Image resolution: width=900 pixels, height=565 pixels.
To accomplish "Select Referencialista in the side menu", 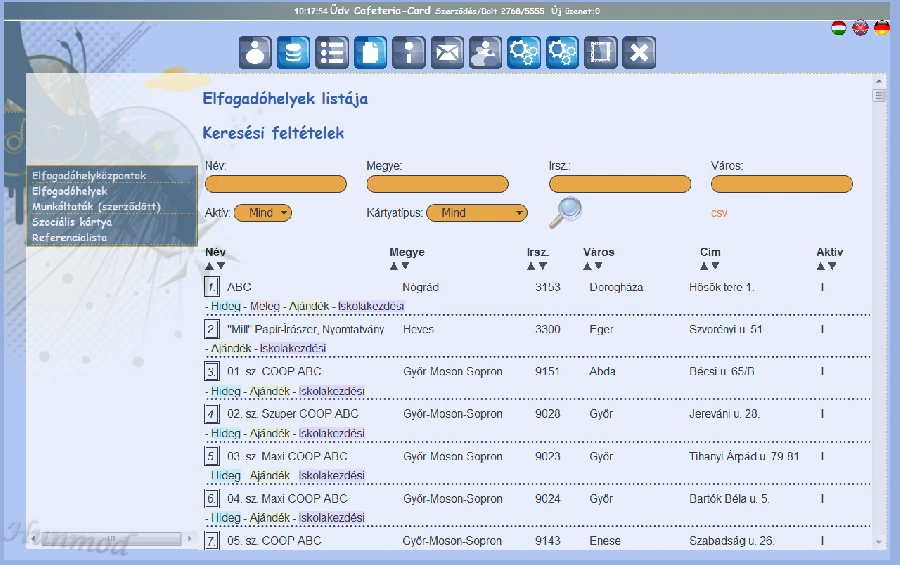I will (69, 238).
